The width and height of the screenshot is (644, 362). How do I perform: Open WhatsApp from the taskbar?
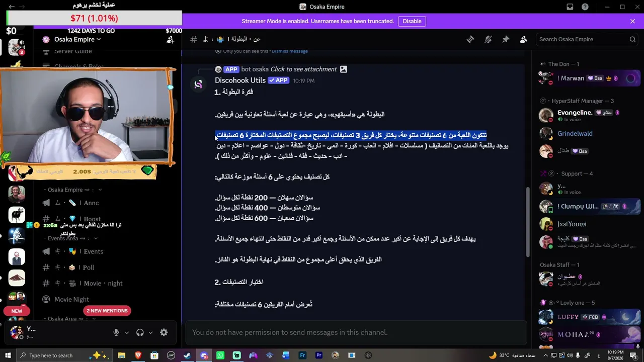point(220,355)
